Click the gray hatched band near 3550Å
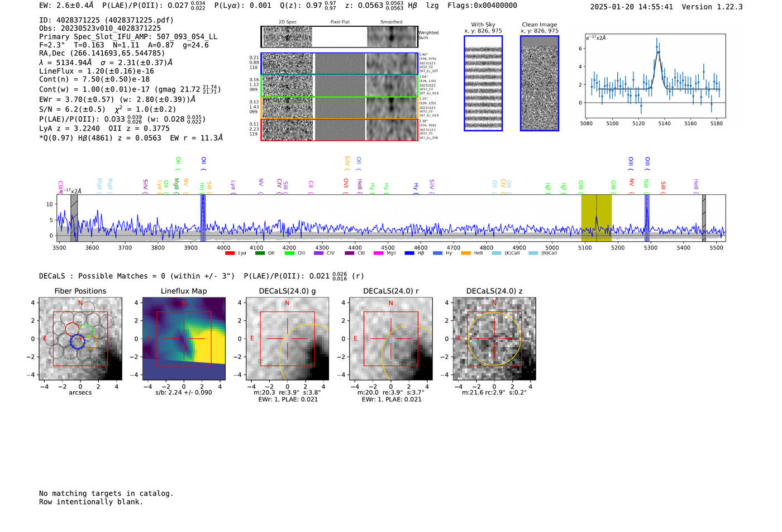Viewport: 782px width, 532px height. (x=74, y=218)
